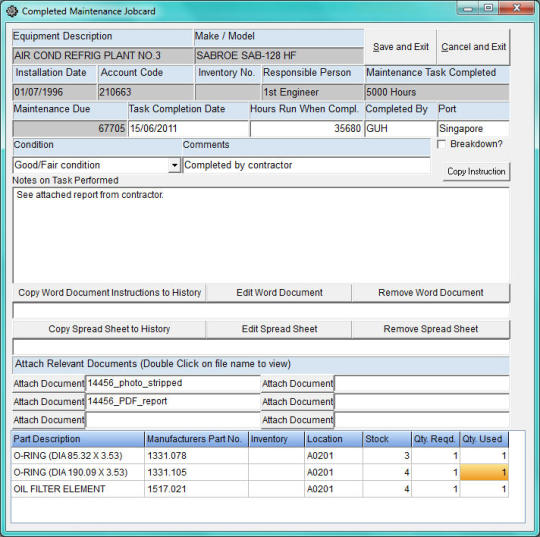
Task: Select the 14456_photo_stripped attachment field
Action: coord(173,383)
